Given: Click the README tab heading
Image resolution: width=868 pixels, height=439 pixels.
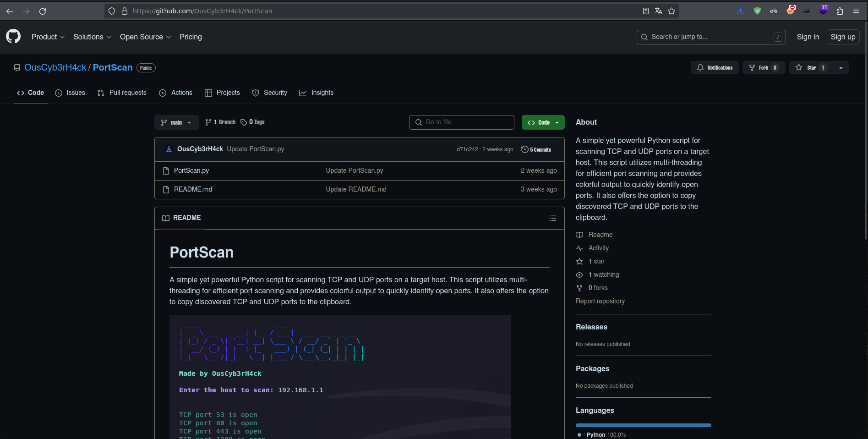Looking at the screenshot, I should point(181,218).
